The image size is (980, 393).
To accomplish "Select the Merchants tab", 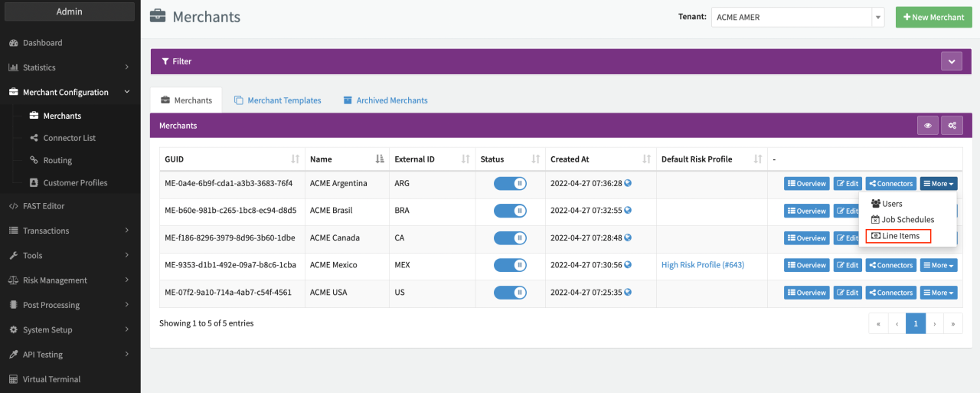I will (186, 100).
